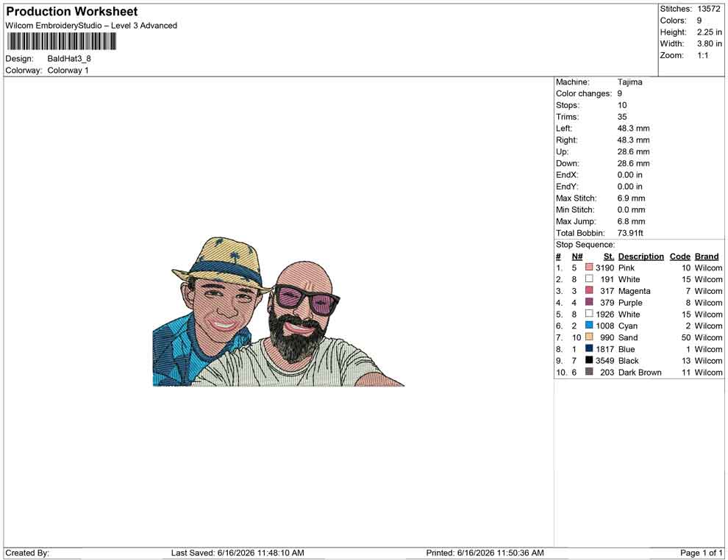The height and width of the screenshot is (560, 728).
Task: Click the Height value 2.25 in
Action: (x=710, y=32)
